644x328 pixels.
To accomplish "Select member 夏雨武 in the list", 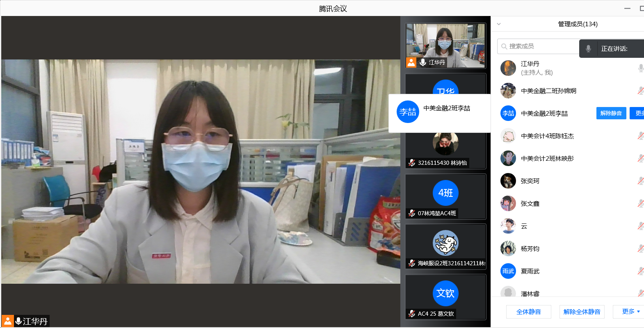I will pos(530,271).
